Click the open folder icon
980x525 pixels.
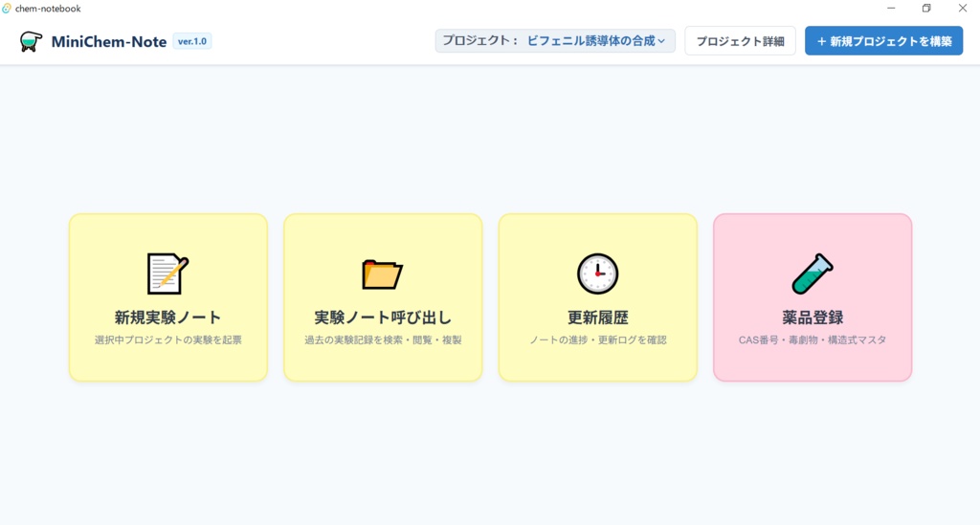[383, 274]
